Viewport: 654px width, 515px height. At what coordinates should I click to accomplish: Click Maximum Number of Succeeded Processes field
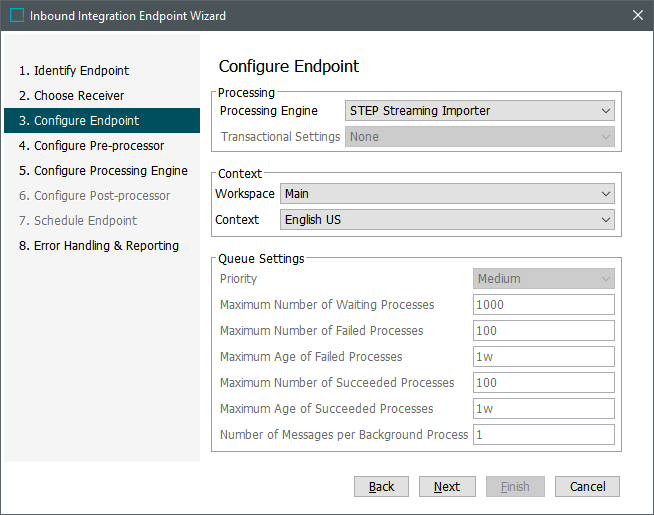[x=543, y=383]
